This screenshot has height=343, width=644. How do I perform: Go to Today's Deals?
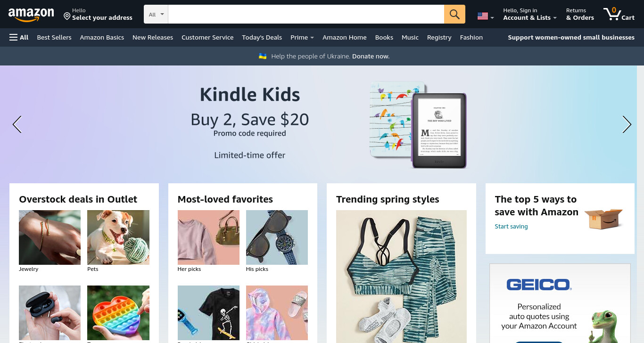(262, 37)
